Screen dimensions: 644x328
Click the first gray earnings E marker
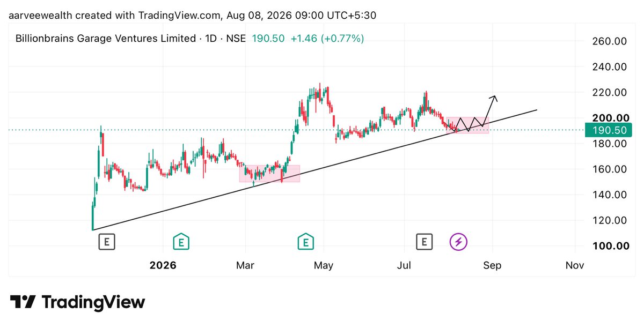[x=107, y=242]
